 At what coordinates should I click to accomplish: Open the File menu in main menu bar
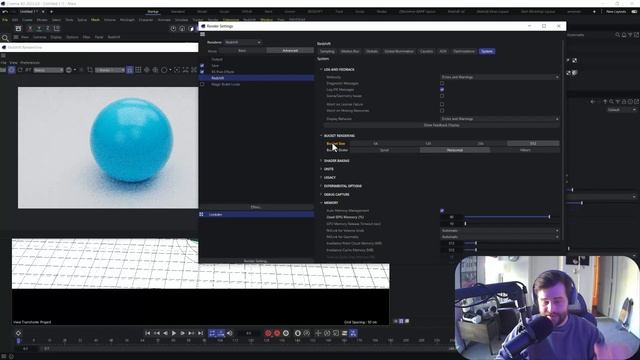(x=5, y=20)
